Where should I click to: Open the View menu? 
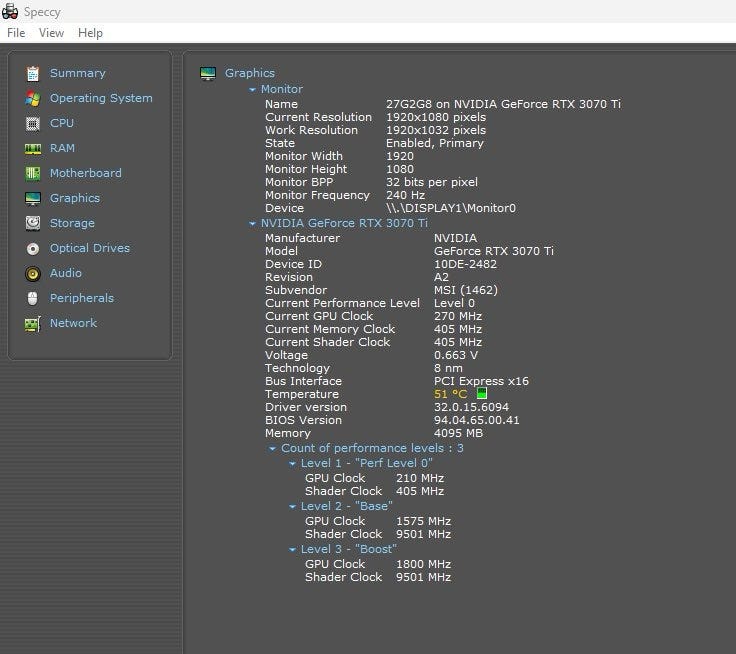point(51,33)
